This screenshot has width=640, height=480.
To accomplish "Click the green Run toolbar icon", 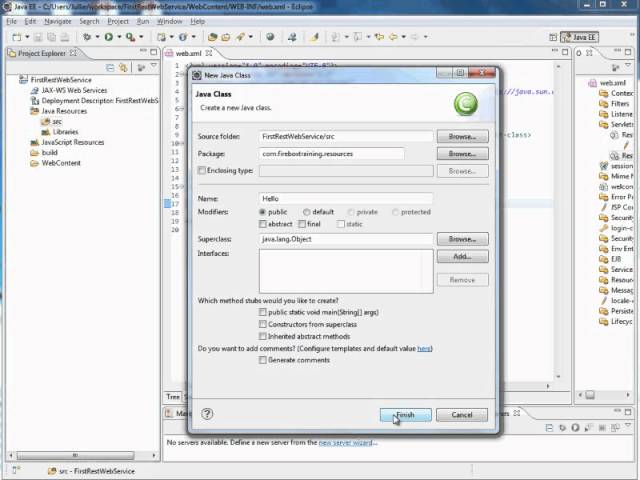I will 109,37.
